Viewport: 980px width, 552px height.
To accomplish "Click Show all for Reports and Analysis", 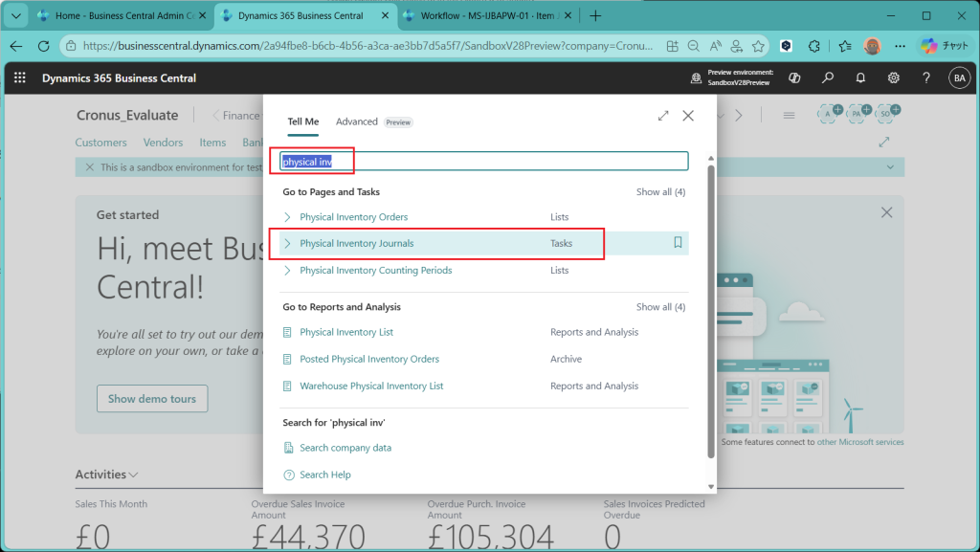I will tap(660, 307).
